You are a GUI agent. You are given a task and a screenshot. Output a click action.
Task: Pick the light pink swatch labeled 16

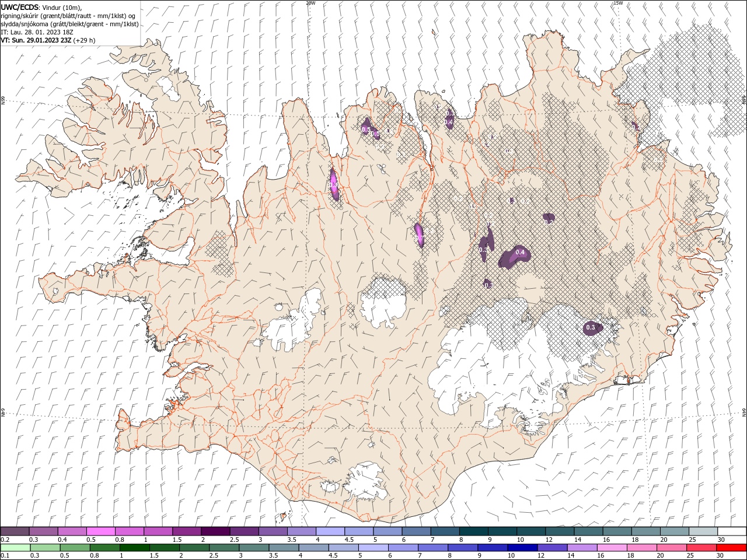tap(611, 547)
